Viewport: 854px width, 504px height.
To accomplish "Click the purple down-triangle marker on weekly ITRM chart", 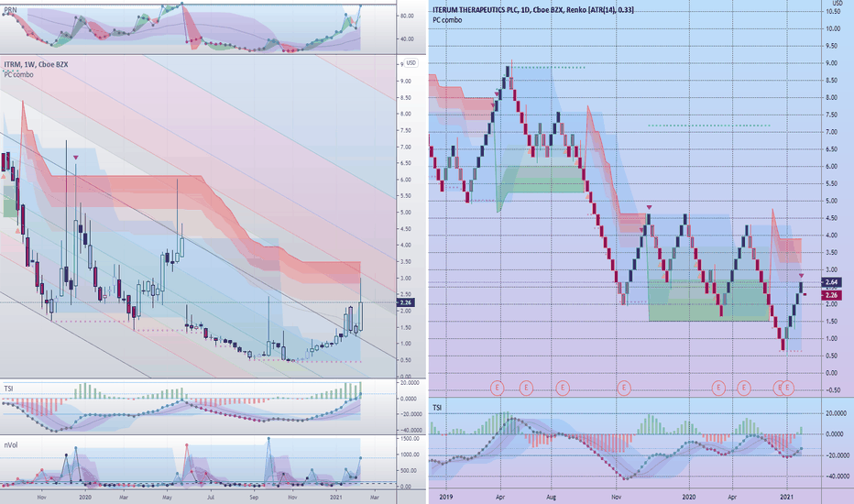I will point(76,158).
